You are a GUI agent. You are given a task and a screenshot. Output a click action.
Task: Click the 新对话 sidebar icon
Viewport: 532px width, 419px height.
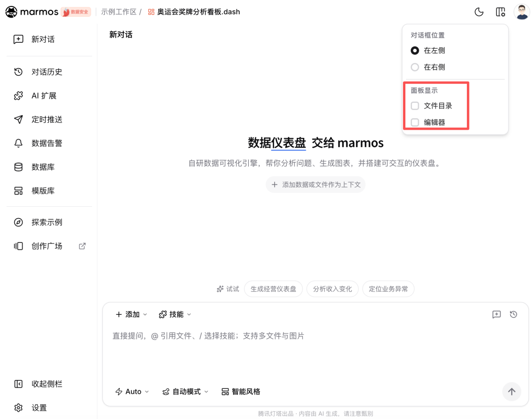[x=18, y=39]
